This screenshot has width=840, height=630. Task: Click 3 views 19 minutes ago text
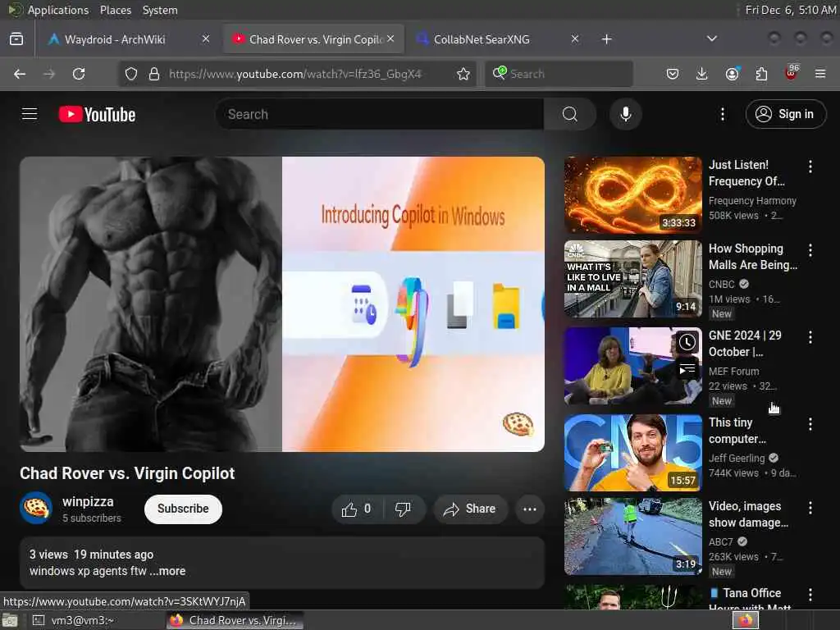click(91, 555)
